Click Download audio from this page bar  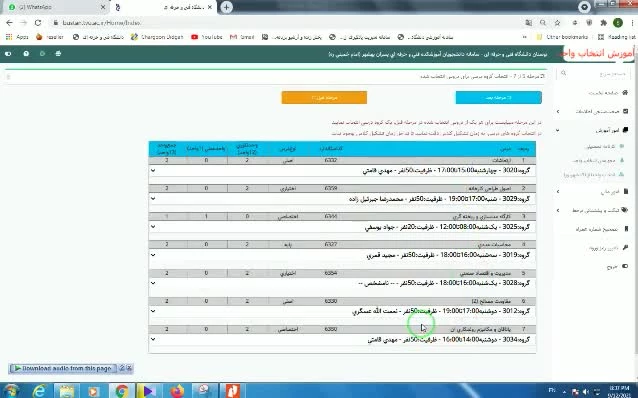(x=63, y=368)
